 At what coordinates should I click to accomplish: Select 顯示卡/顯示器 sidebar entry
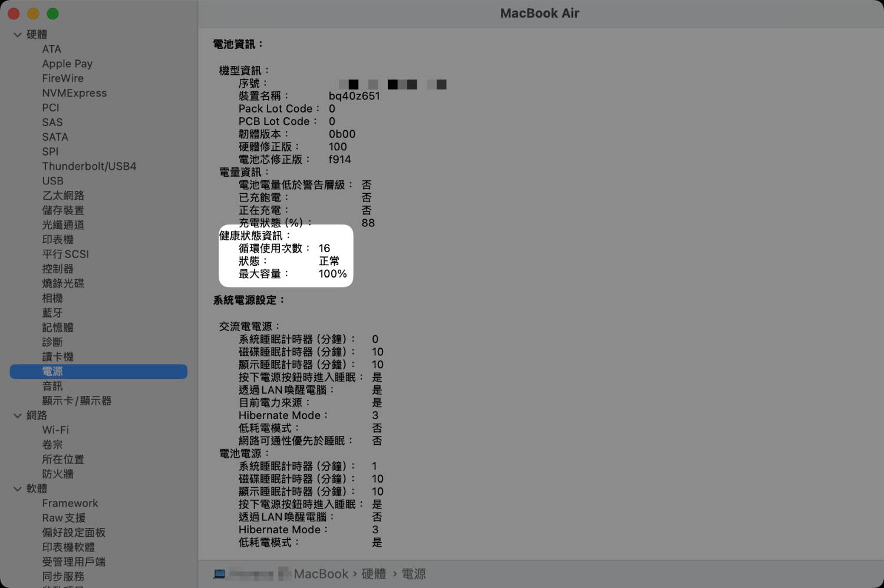pyautogui.click(x=77, y=401)
